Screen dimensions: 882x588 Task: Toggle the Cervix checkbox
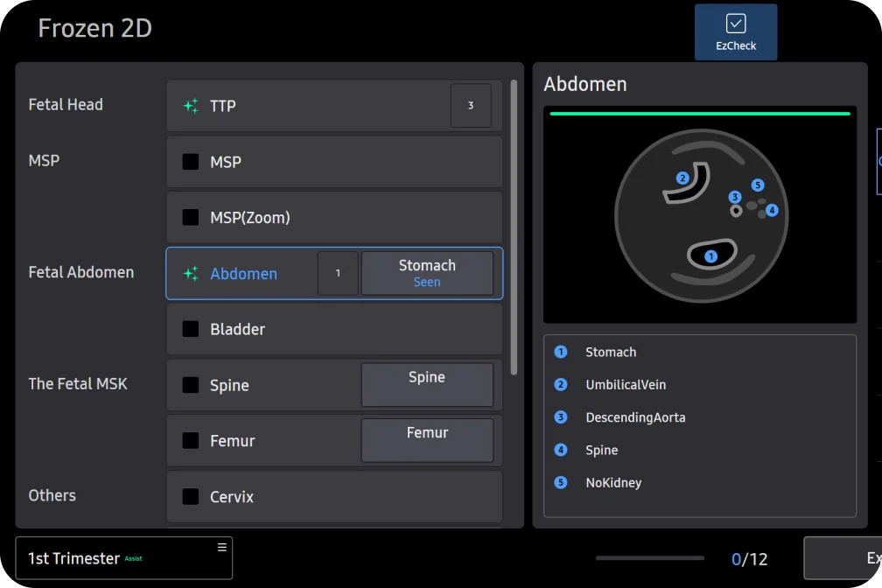click(x=190, y=497)
